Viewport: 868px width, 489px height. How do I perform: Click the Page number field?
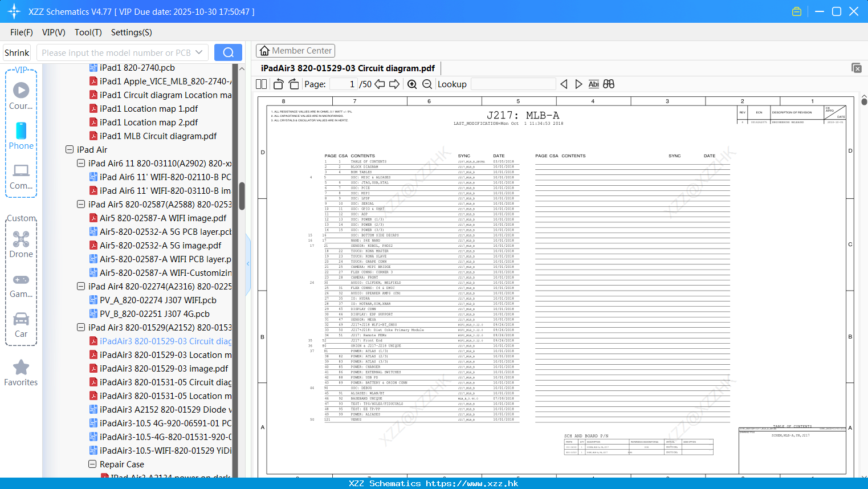[344, 84]
